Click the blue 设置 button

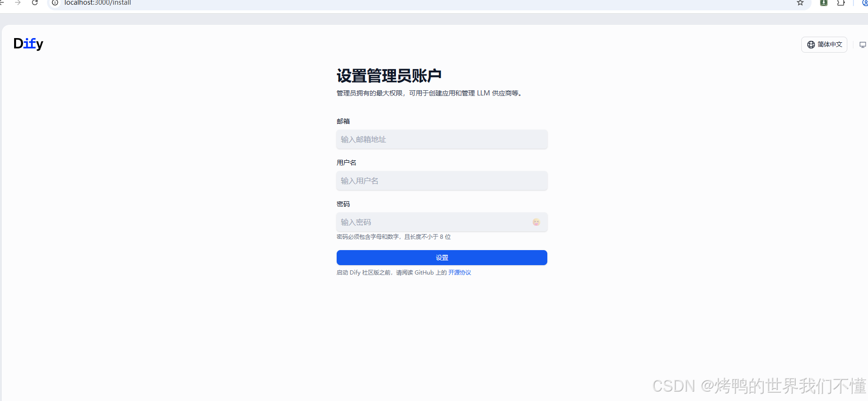pyautogui.click(x=442, y=258)
